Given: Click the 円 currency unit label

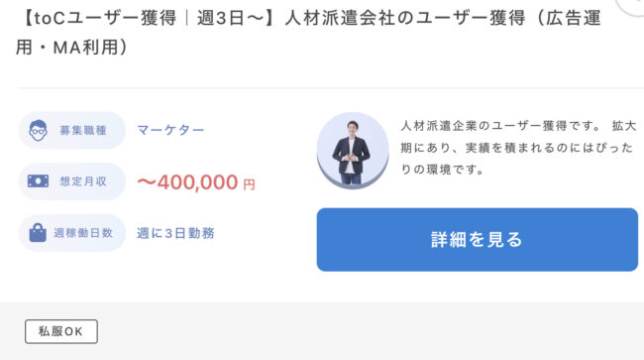Looking at the screenshot, I should coord(249,184).
